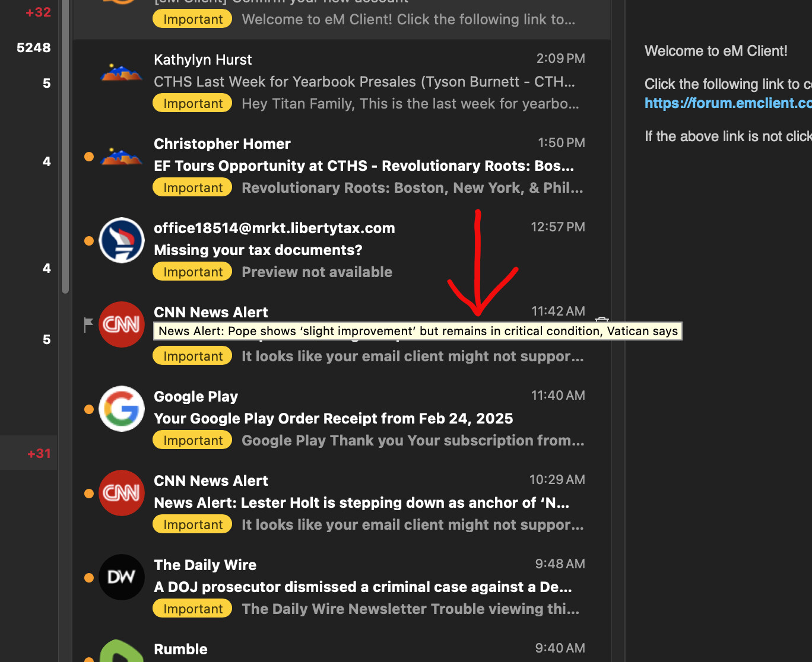Toggle unread dot on Christopher Homer email
The width and height of the screenshot is (812, 662).
89,157
